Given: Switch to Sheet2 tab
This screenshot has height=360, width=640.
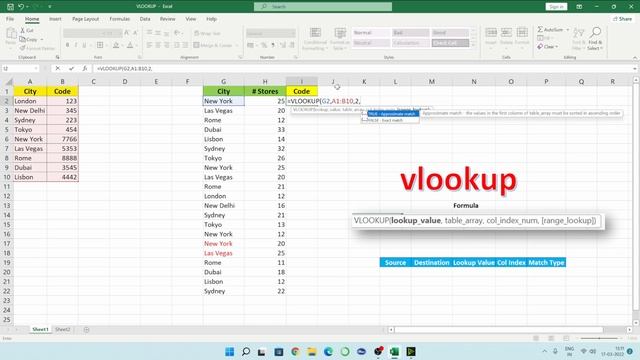Looking at the screenshot, I should click(x=62, y=329).
